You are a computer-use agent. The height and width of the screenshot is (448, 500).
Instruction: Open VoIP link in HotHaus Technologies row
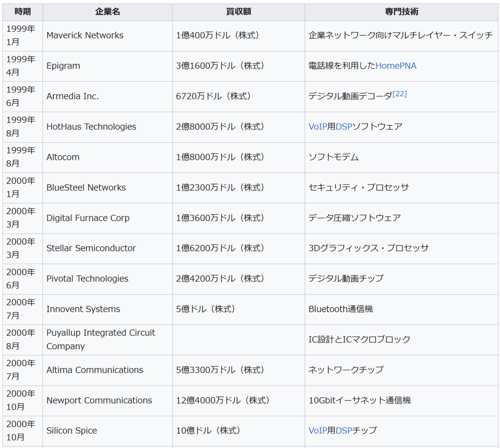318,127
